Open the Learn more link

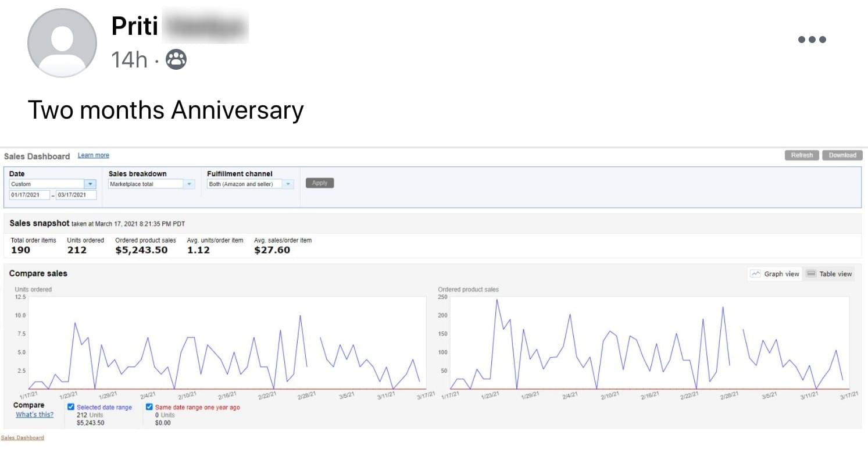tap(94, 155)
